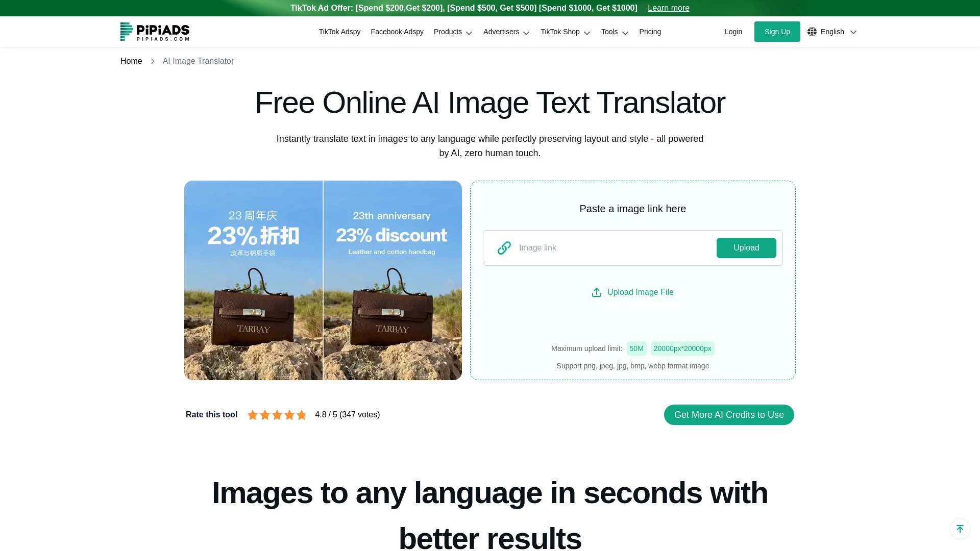Click the globe language icon

[x=812, y=32]
